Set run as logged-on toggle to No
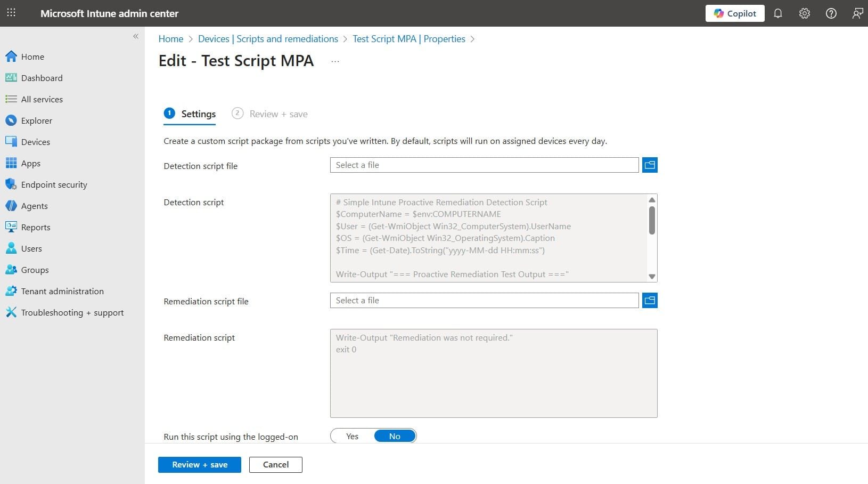This screenshot has height=484, width=868. point(395,436)
